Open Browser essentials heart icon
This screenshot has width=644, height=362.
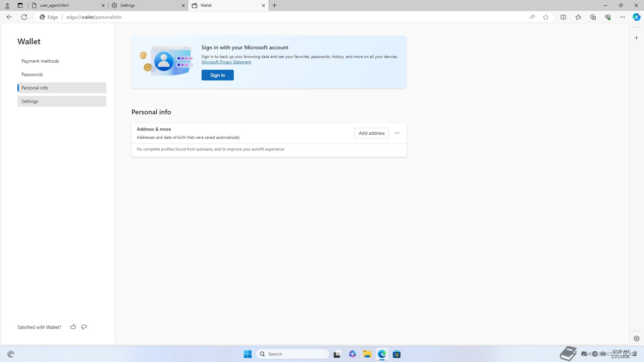(608, 17)
